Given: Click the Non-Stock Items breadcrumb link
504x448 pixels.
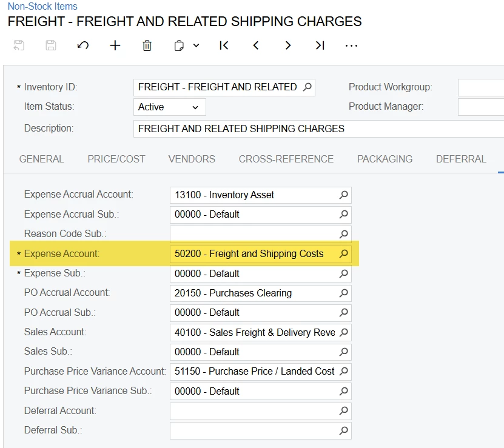Looking at the screenshot, I should pos(42,7).
